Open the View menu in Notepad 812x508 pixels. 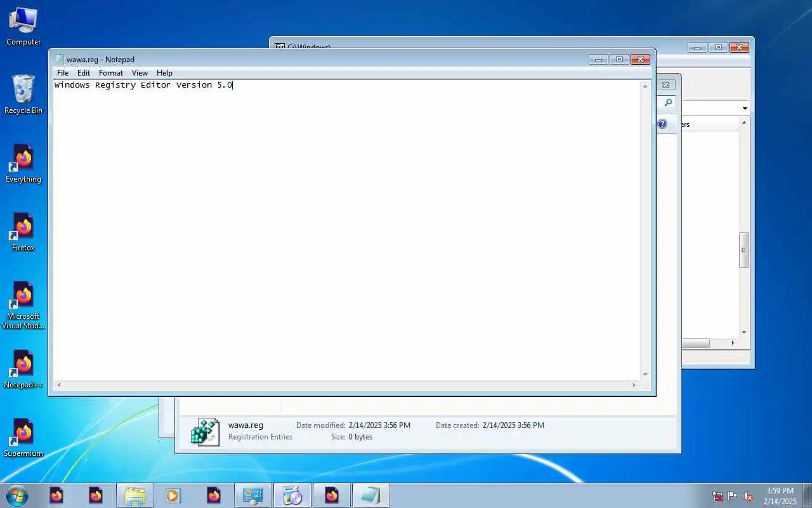(140, 73)
